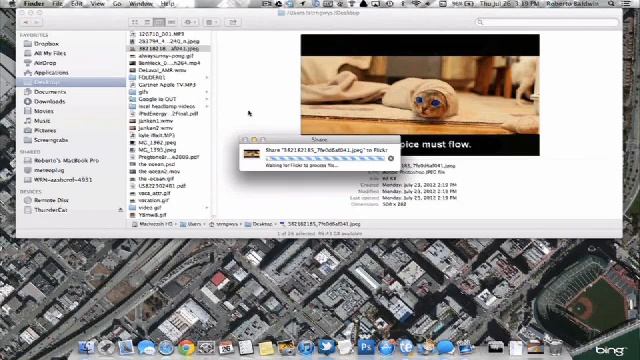
Task: Click the user name Roberto Baldwin
Action: [572, 4]
